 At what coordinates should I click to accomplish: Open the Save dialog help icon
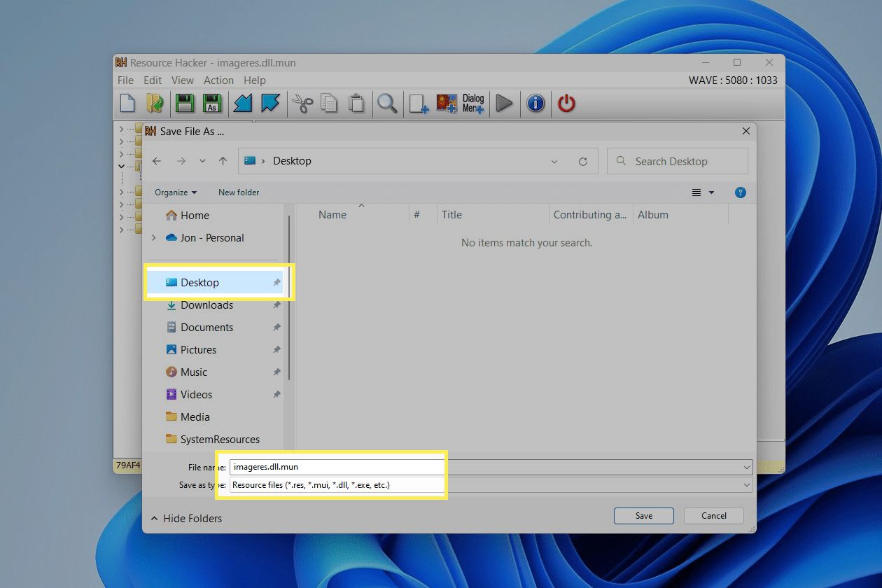click(741, 192)
